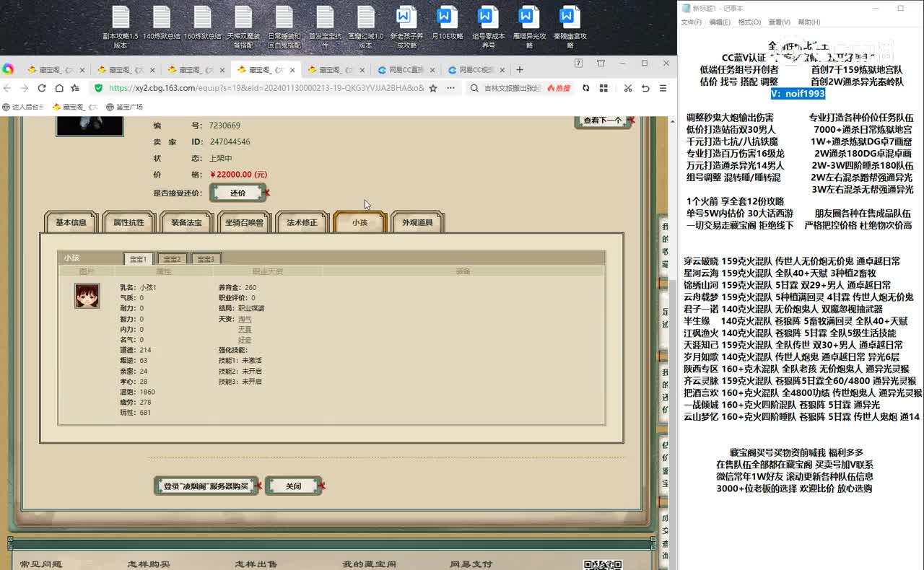Open Word document 雁塔异光攻略
The width and height of the screenshot is (924, 570).
[530, 27]
